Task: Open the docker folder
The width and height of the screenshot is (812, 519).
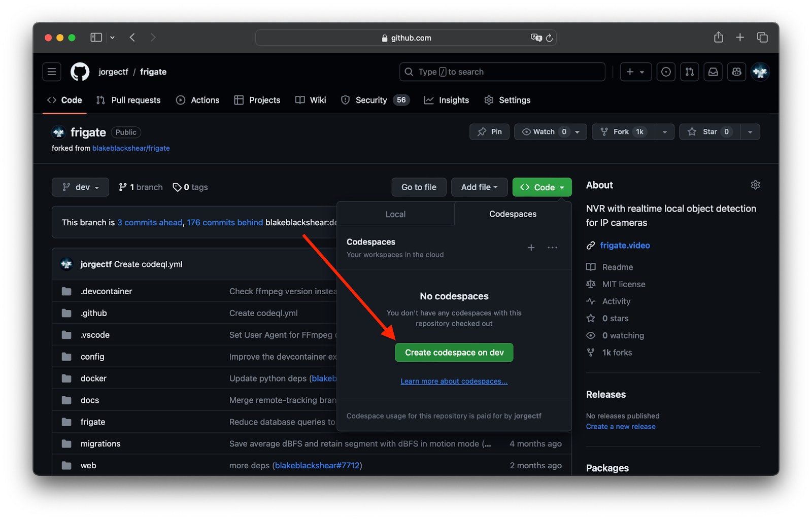Action: [93, 378]
